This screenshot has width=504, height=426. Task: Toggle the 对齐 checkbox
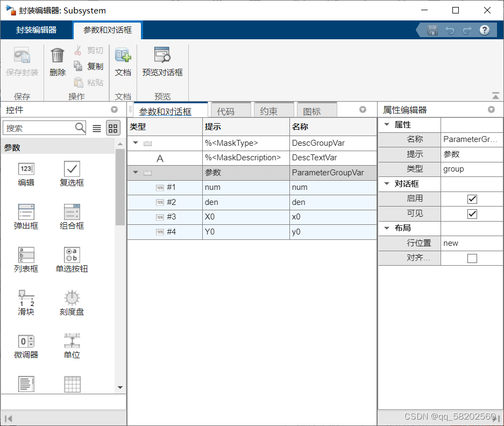pyautogui.click(x=472, y=258)
